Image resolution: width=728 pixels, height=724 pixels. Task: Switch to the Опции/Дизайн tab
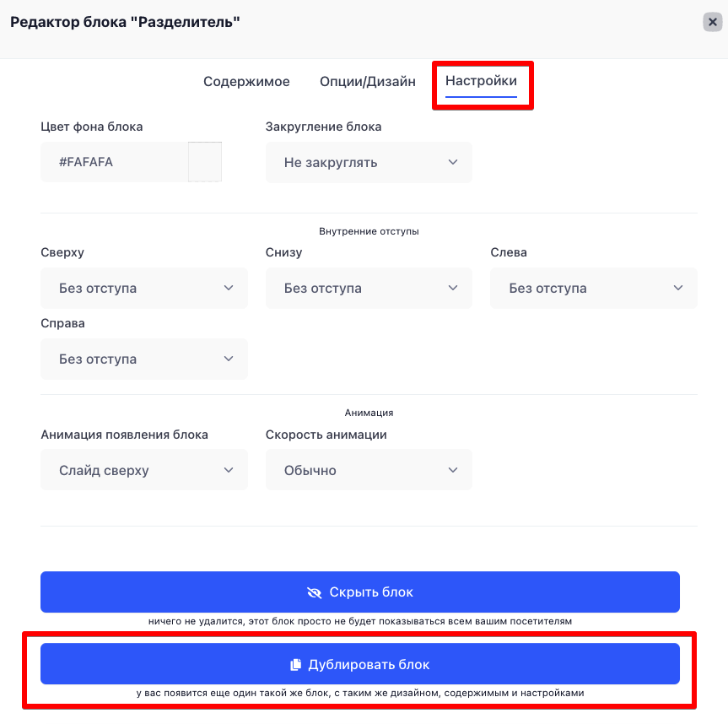[x=367, y=81]
